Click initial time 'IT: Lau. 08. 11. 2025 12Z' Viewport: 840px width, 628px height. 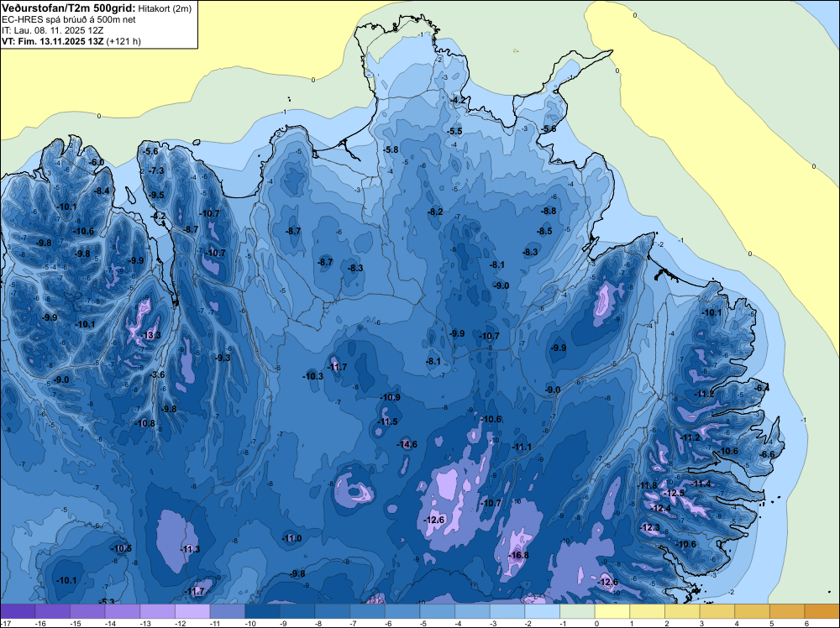tap(52, 30)
